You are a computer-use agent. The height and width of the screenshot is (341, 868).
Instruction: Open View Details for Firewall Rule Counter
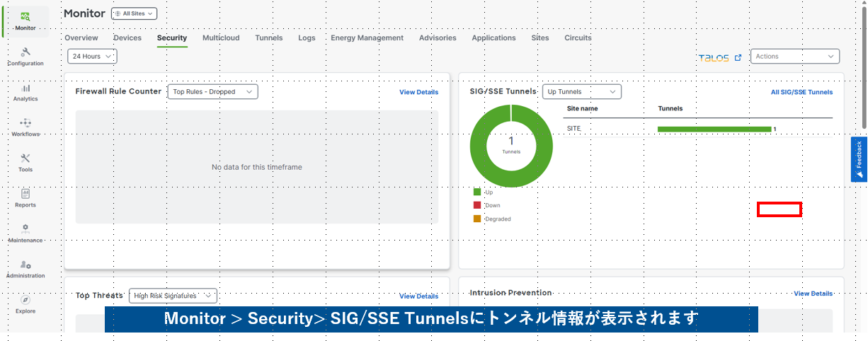tap(418, 92)
